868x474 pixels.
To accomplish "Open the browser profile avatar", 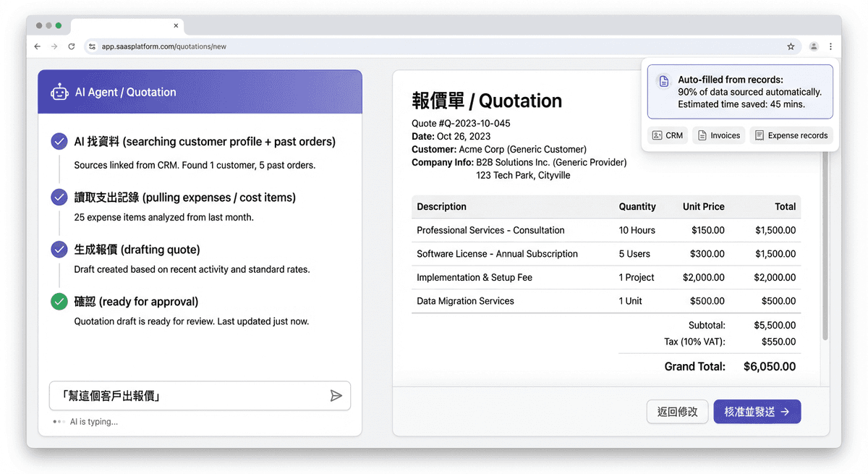I will pyautogui.click(x=814, y=46).
